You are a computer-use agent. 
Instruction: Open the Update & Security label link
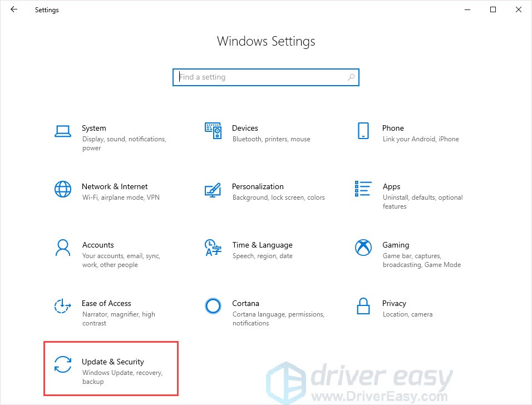point(113,362)
